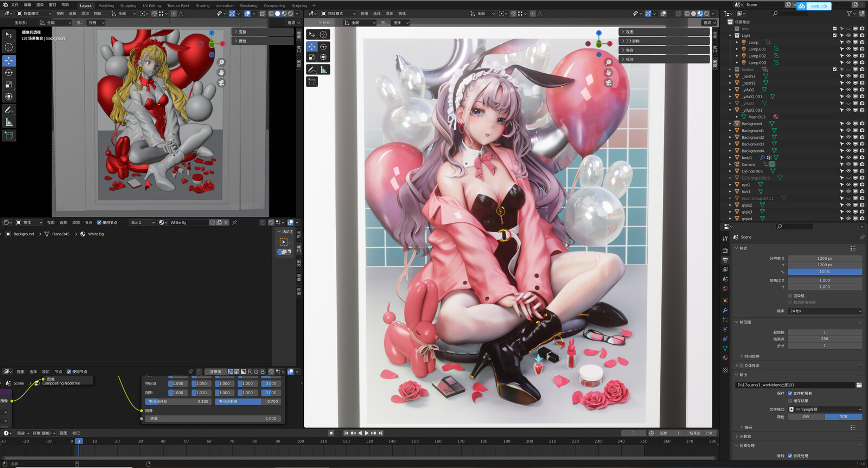Open Slot 1 material slot dropdown

142,222
